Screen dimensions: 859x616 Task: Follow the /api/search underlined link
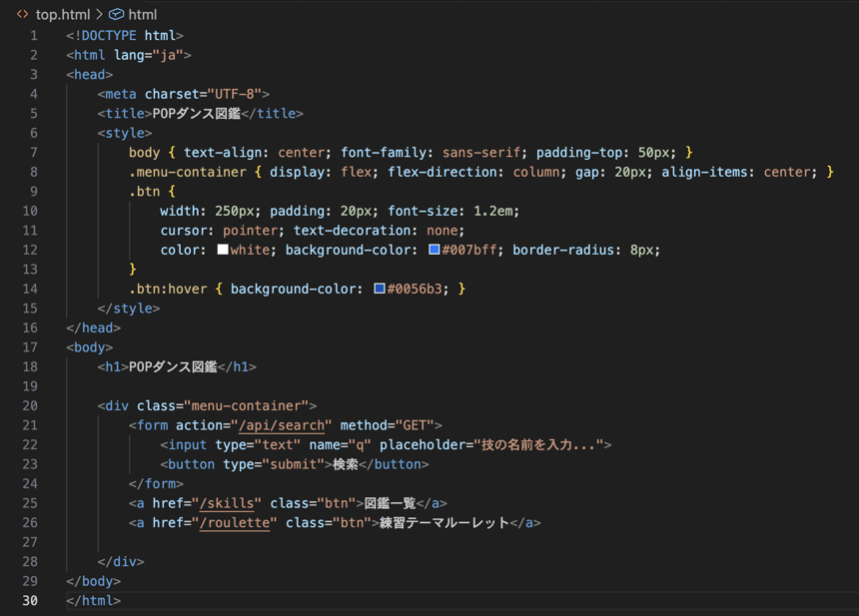click(x=283, y=425)
